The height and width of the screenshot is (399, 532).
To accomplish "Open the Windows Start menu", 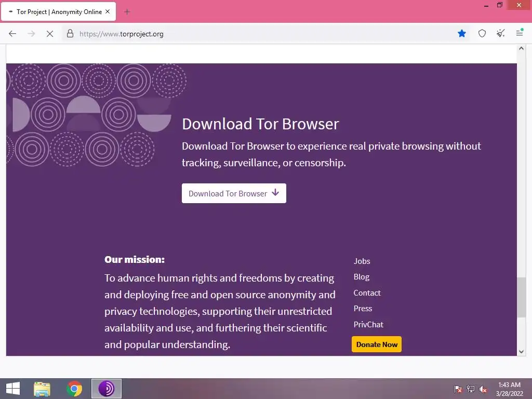I will [x=13, y=389].
